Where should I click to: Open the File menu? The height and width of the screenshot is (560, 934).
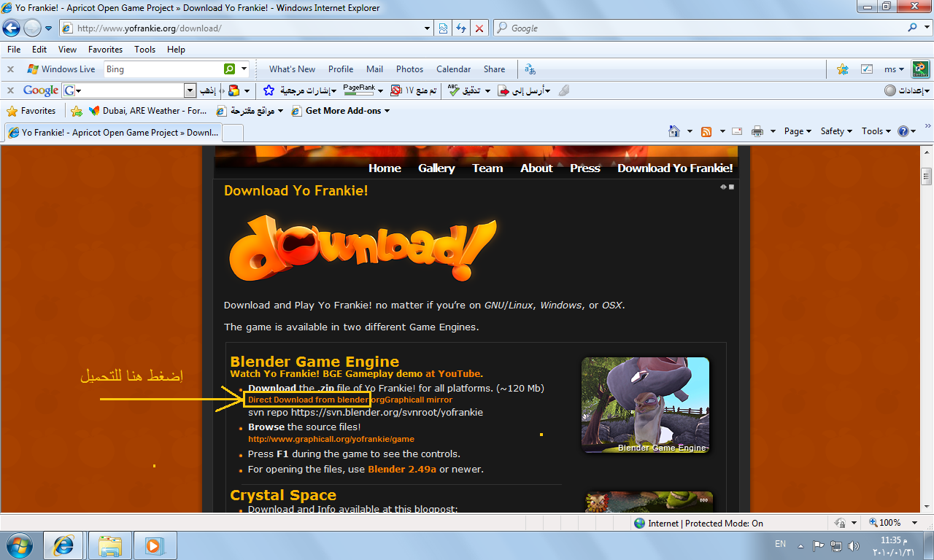(x=13, y=49)
